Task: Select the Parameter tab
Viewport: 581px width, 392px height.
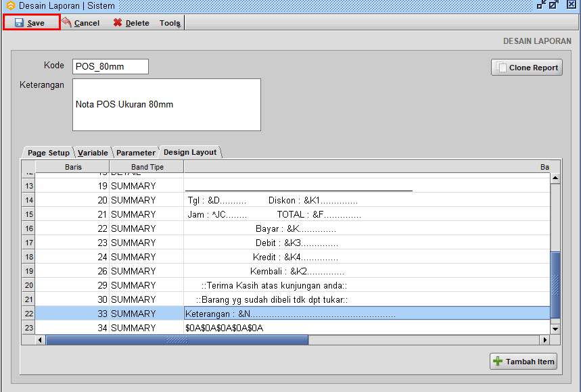Action: coord(135,153)
